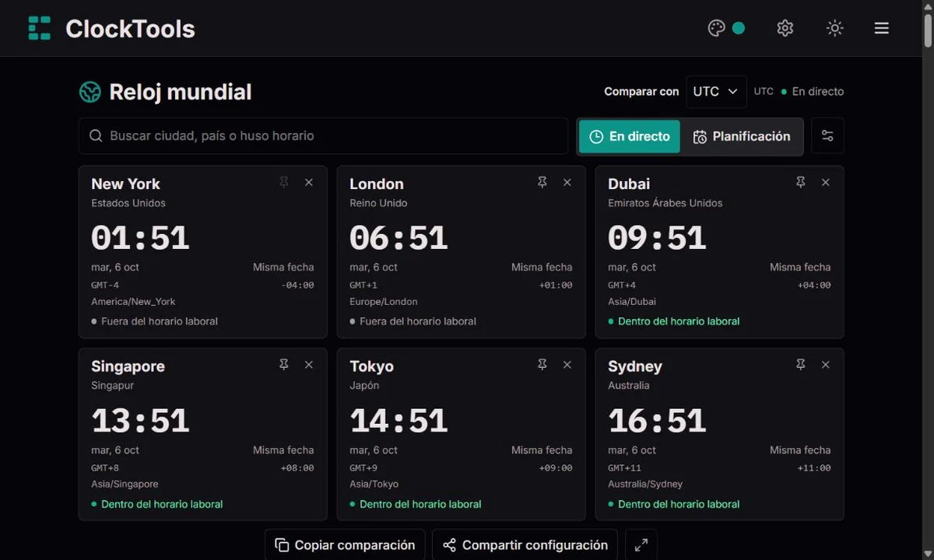Viewport: 934px width, 560px height.
Task: Pin the Sydney clock card
Action: (801, 365)
